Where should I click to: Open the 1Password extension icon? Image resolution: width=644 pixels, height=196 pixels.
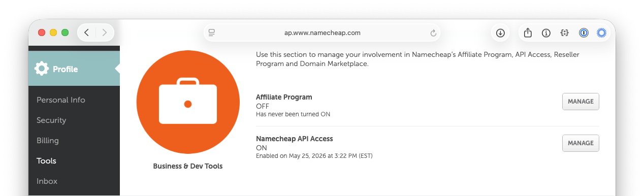pos(584,33)
